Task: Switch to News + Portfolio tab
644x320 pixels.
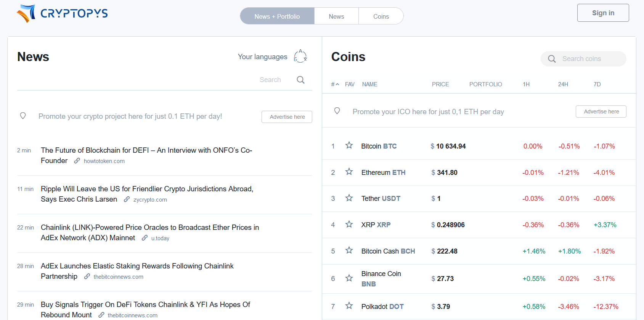Action: (x=277, y=16)
